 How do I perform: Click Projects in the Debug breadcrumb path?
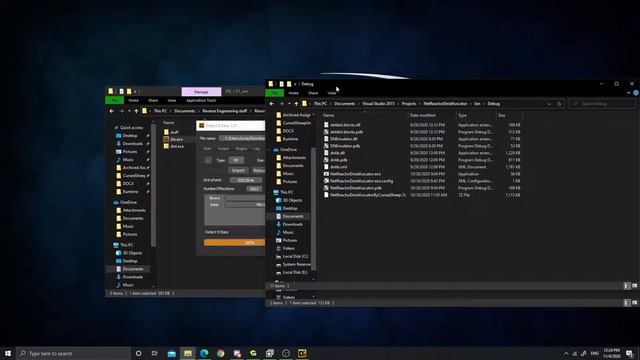(409, 104)
